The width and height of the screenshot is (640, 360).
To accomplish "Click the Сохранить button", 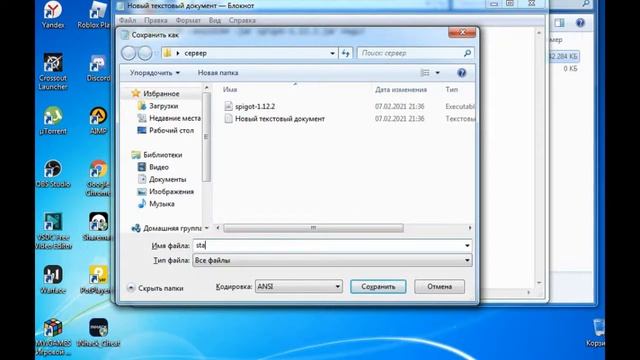I will coord(378,287).
